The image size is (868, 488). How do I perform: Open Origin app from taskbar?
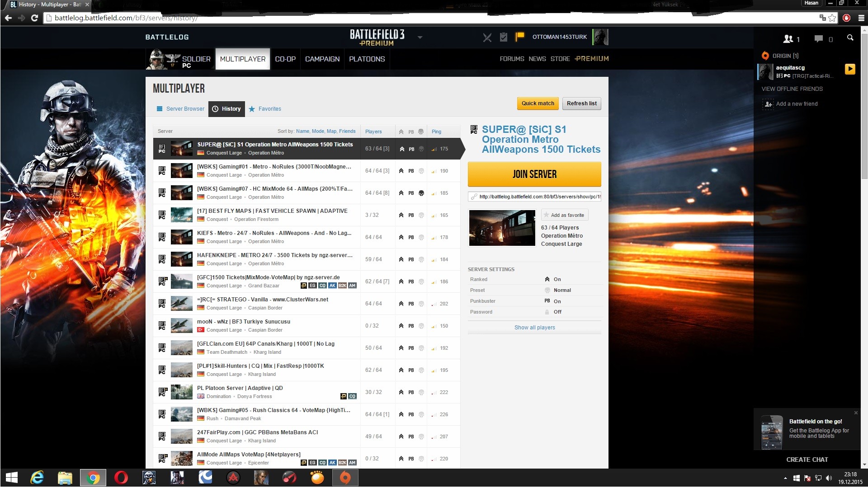pos(345,478)
